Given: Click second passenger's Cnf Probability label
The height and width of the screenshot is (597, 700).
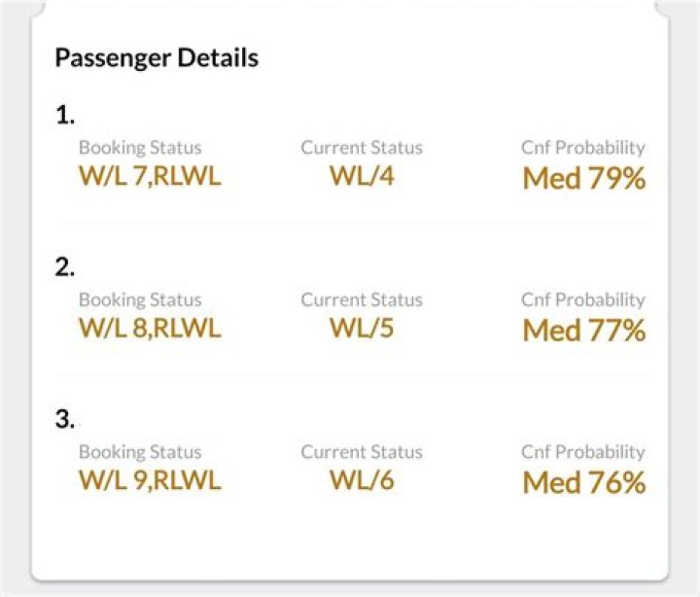Looking at the screenshot, I should pos(583,299).
